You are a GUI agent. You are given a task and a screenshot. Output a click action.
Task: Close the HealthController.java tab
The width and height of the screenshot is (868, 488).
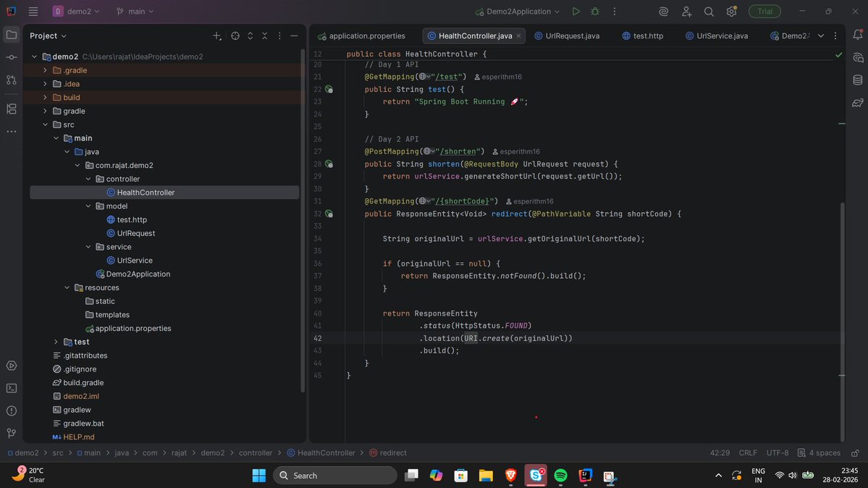[518, 35]
